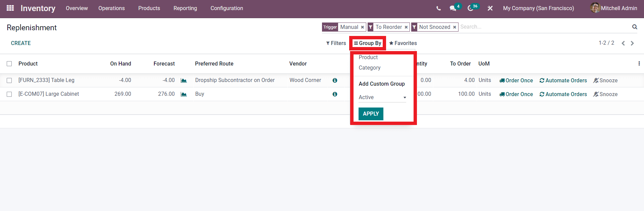Click the 269.00 On Hand value
The width and height of the screenshot is (644, 211).
pos(122,94)
